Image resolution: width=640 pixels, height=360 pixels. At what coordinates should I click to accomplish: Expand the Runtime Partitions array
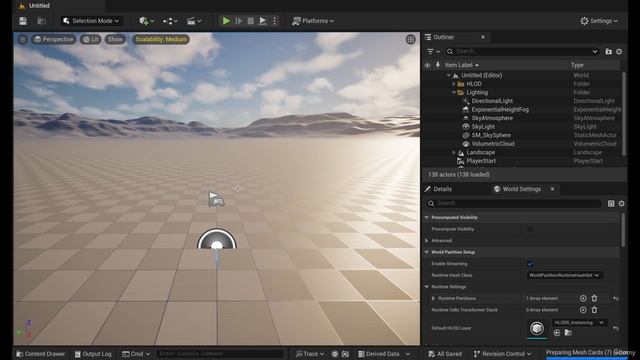(433, 298)
